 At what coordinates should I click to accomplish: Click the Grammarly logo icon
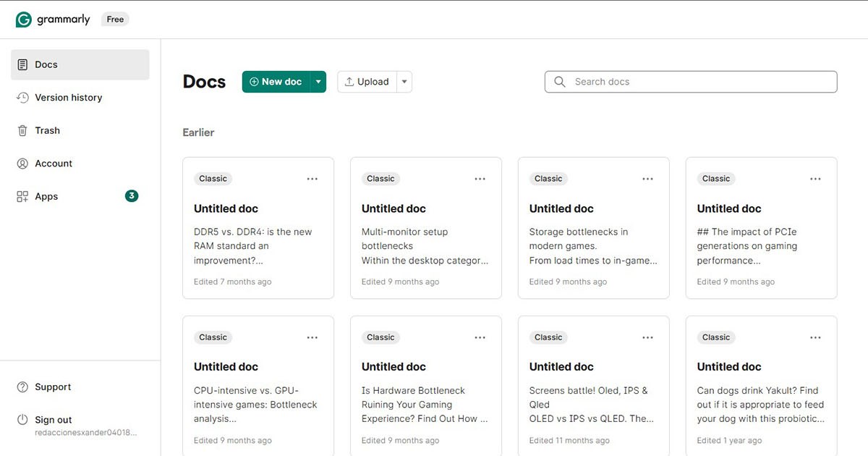point(24,20)
